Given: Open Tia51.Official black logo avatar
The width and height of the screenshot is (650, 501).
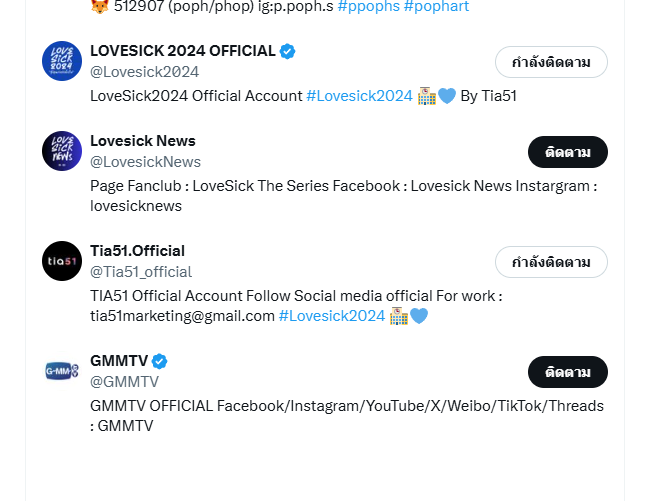Looking at the screenshot, I should (62, 261).
